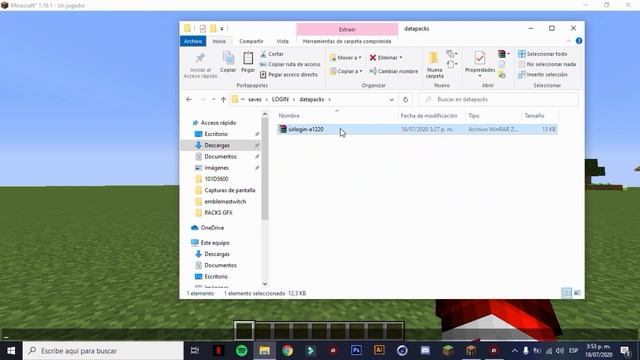Switch to the Inicio ribbon tab
Image resolution: width=640 pixels, height=360 pixels.
coord(219,41)
